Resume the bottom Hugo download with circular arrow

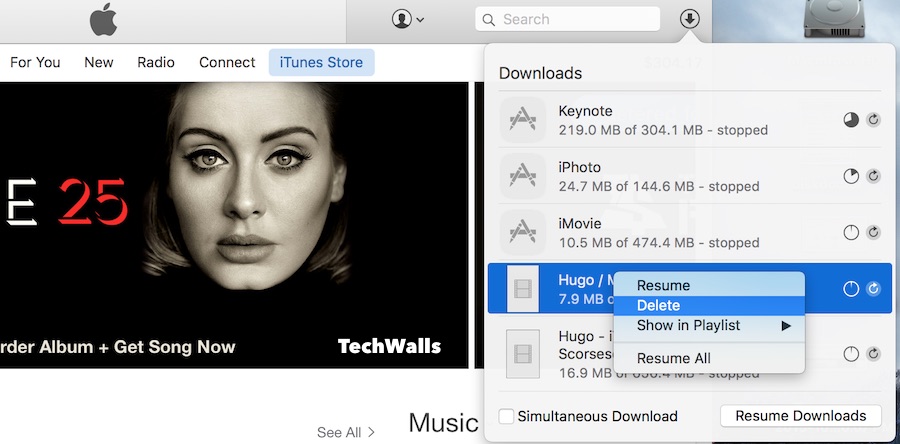point(873,354)
